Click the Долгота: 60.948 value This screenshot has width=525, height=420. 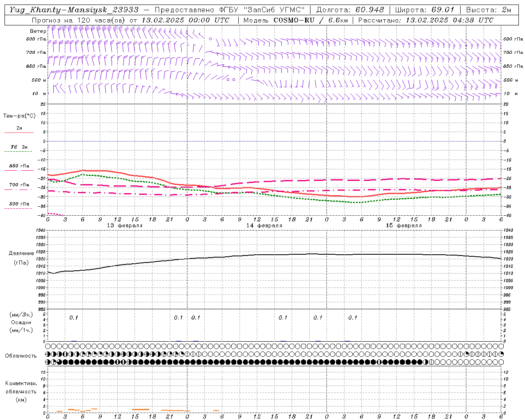[350, 10]
